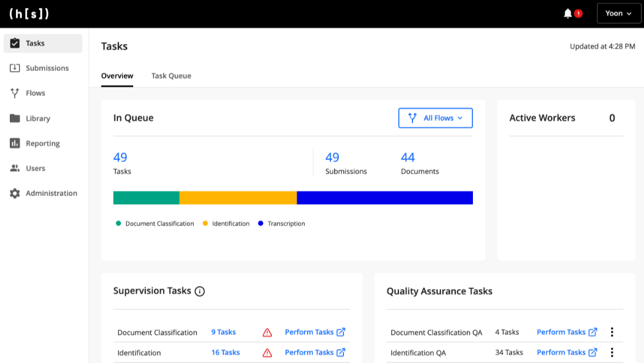The image size is (644, 363).
Task: Click the Supervision Tasks info icon
Action: click(x=200, y=291)
